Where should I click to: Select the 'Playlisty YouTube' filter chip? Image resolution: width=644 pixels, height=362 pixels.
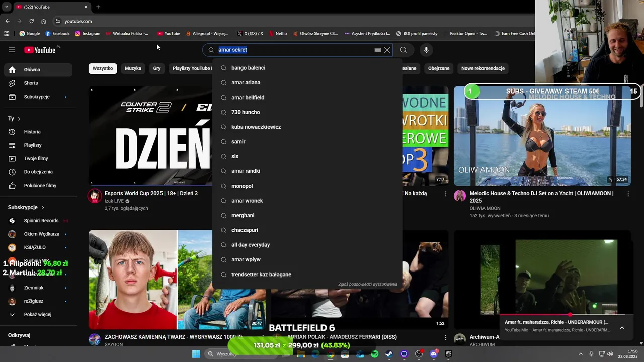[x=192, y=68]
